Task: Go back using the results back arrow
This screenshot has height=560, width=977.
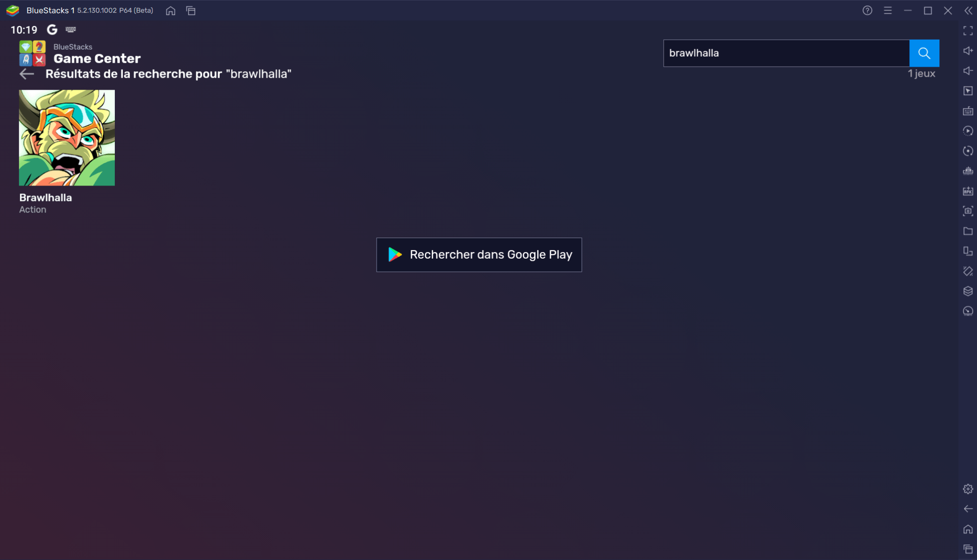Action: click(x=27, y=74)
